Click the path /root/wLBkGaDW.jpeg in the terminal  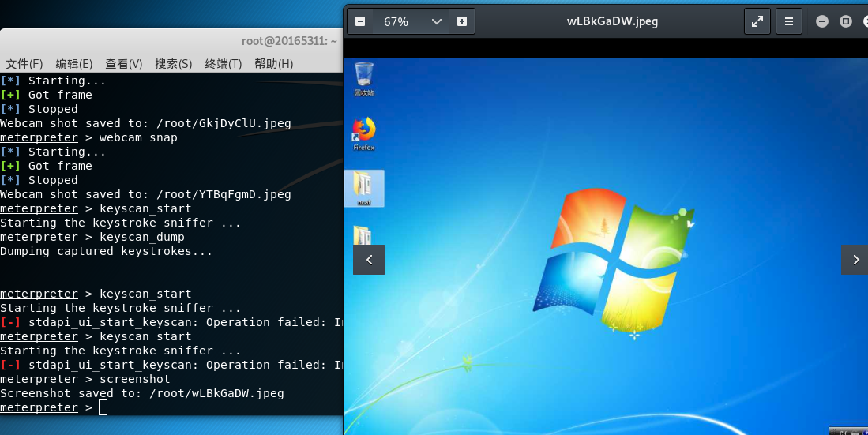216,393
